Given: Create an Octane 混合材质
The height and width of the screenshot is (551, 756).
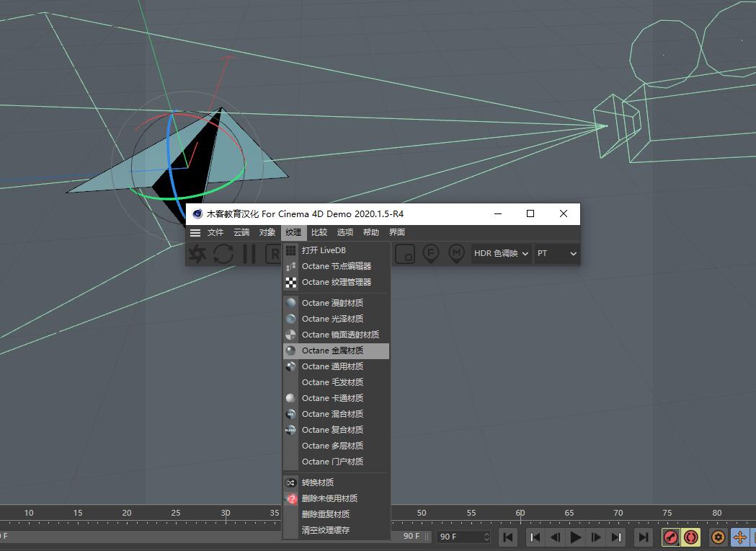Looking at the screenshot, I should [337, 415].
